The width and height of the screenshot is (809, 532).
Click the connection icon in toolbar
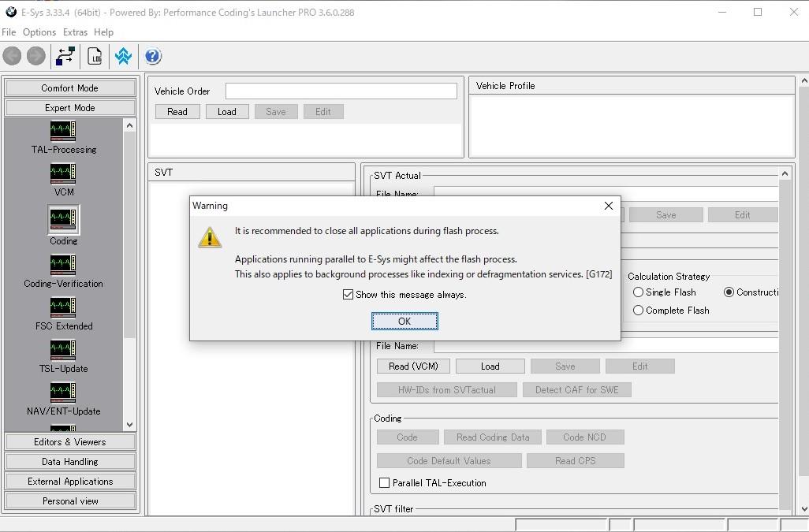pyautogui.click(x=65, y=56)
